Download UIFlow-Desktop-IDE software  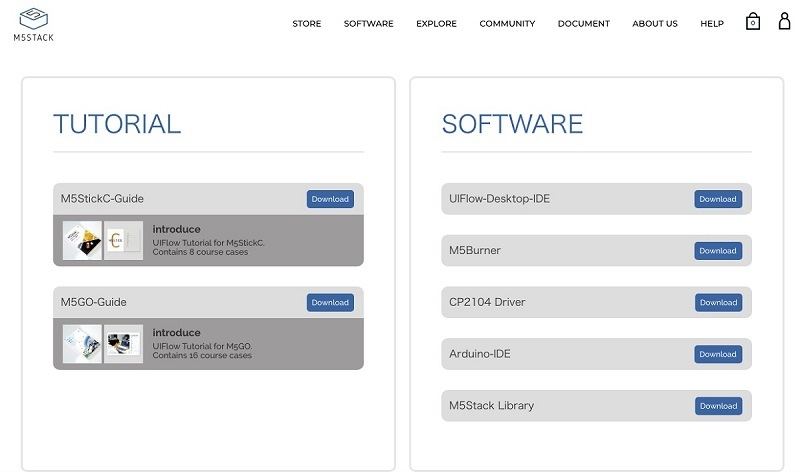click(x=717, y=199)
